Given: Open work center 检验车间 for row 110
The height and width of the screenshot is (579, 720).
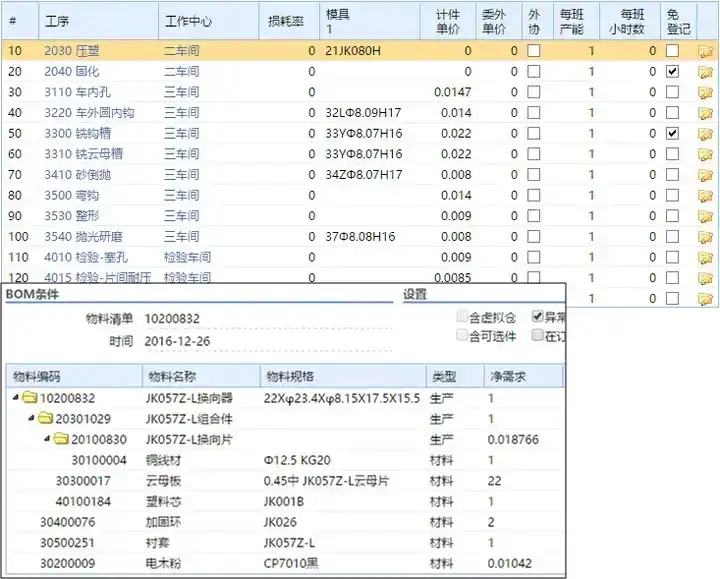Looking at the screenshot, I should [187, 258].
